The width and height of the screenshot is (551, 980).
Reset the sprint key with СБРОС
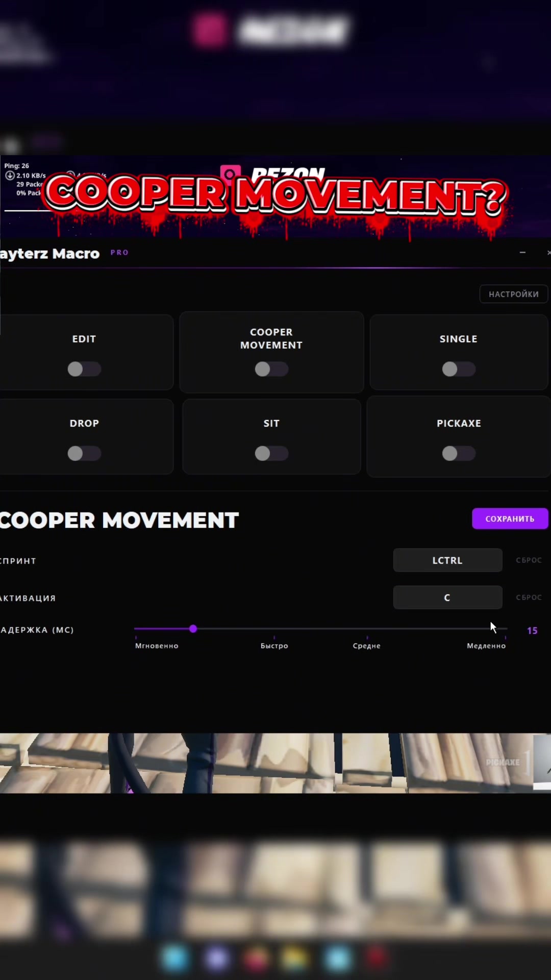[529, 560]
